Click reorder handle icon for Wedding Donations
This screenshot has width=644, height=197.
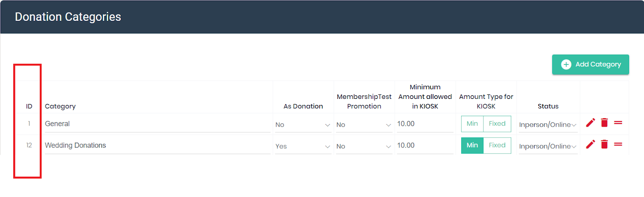point(618,144)
